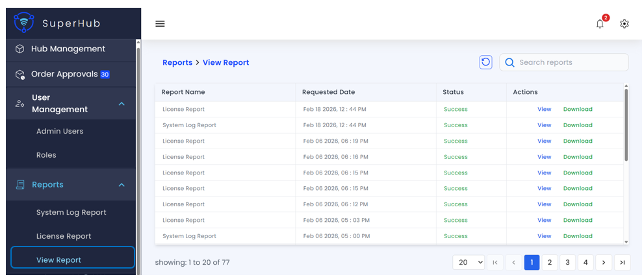Collapse the User Management section
This screenshot has height=277, width=644.
pyautogui.click(x=122, y=104)
